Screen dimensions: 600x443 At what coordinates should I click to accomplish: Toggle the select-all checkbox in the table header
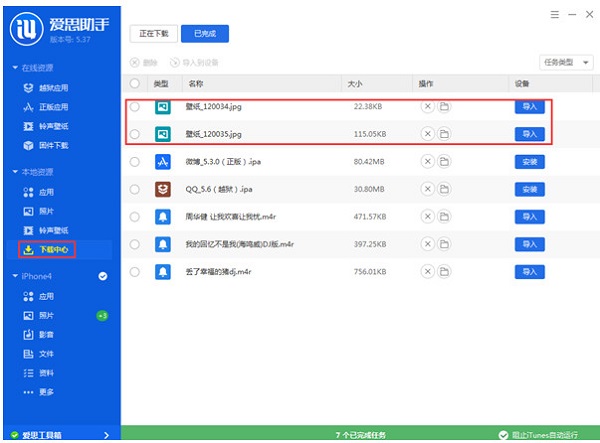pos(135,84)
